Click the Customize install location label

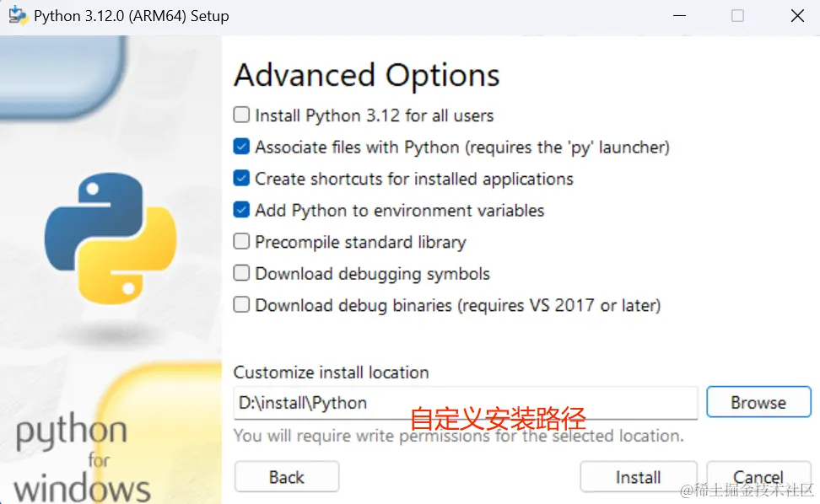(x=331, y=373)
